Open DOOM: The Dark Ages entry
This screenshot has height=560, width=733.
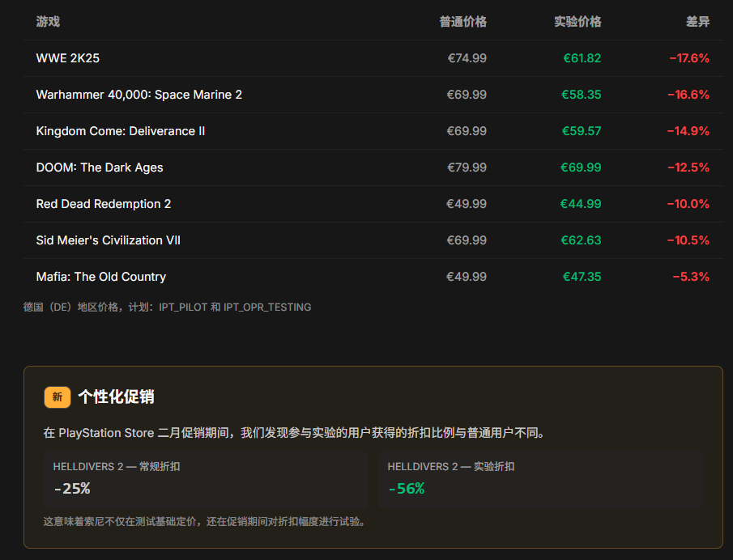pyautogui.click(x=100, y=168)
